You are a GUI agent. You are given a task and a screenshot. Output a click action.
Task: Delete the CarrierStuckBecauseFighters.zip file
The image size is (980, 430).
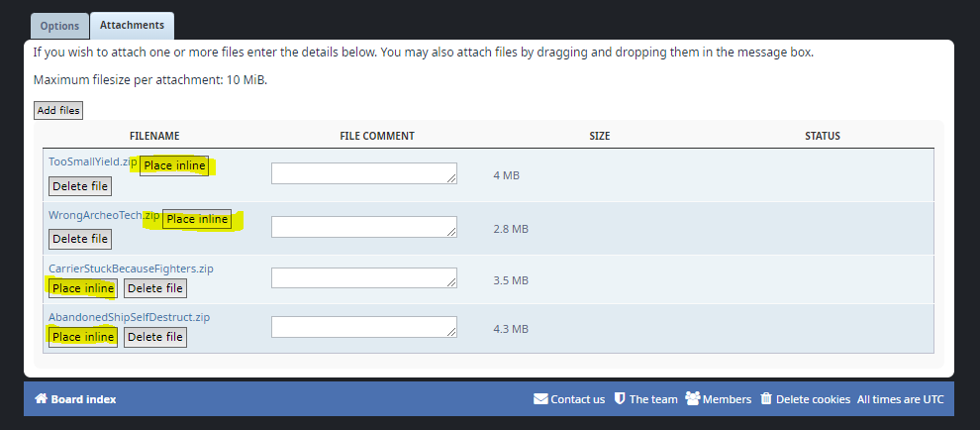click(155, 288)
